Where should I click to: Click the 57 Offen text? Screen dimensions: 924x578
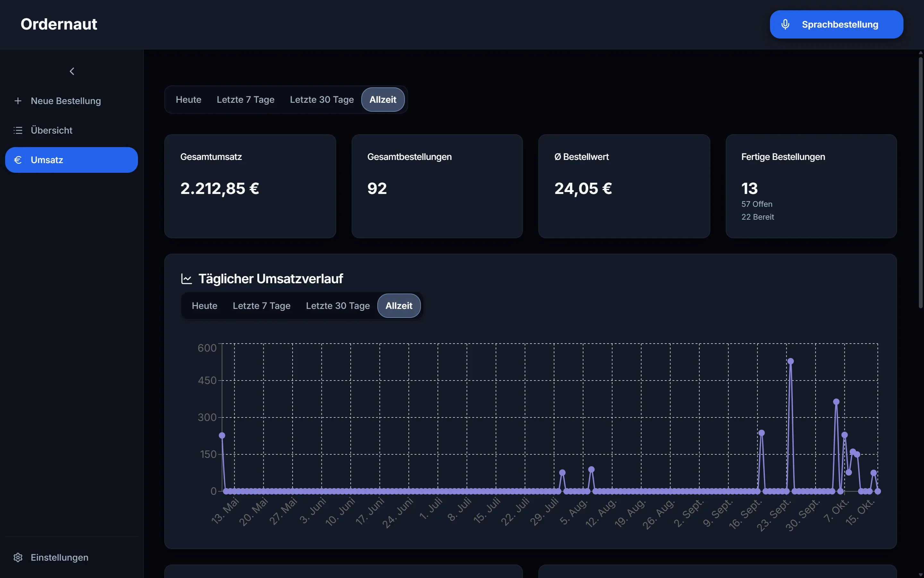[757, 204]
